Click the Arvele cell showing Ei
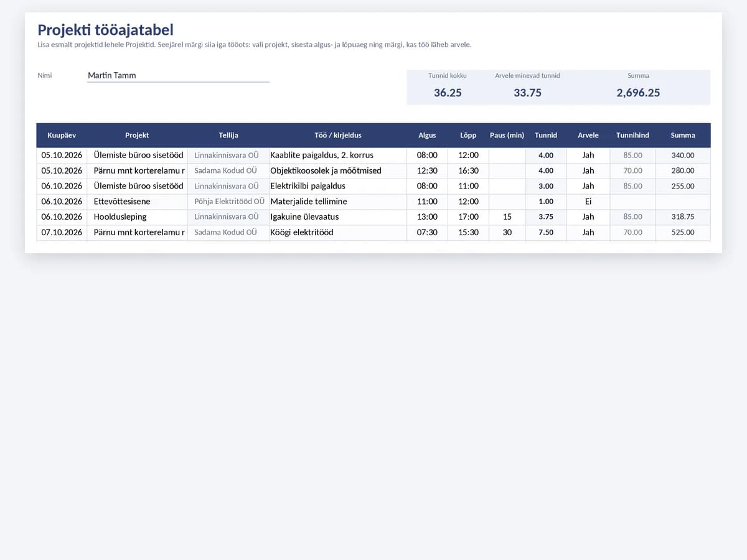 (x=588, y=202)
